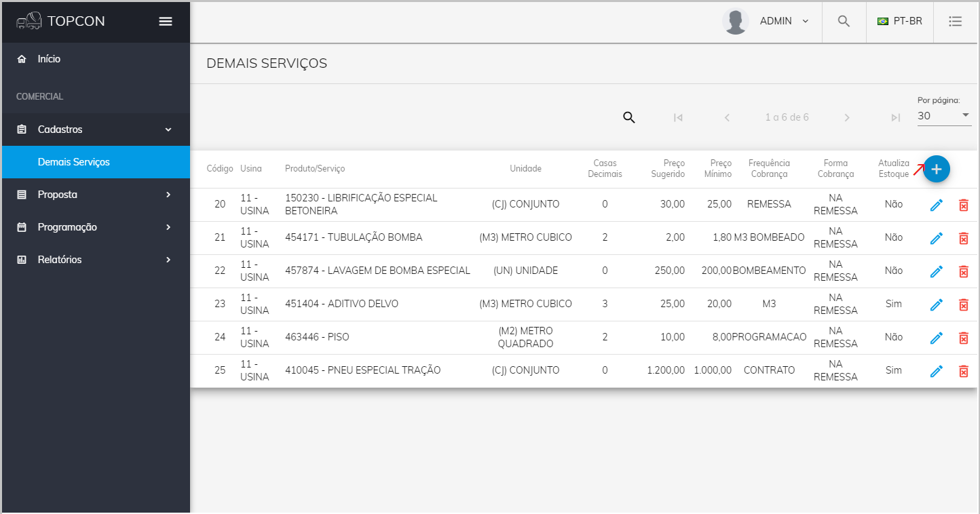980x514 pixels.
Task: Delete row 24 PISO
Action: [x=963, y=338]
